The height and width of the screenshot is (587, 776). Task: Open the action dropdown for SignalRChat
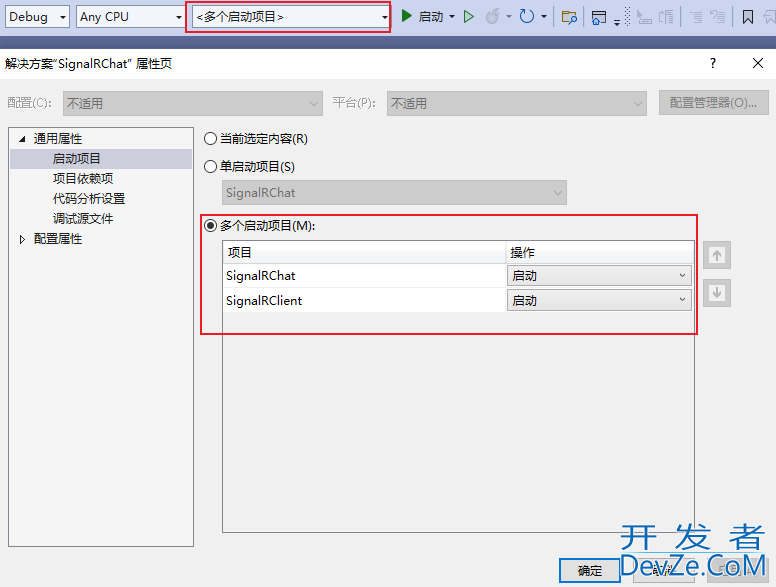tap(599, 276)
